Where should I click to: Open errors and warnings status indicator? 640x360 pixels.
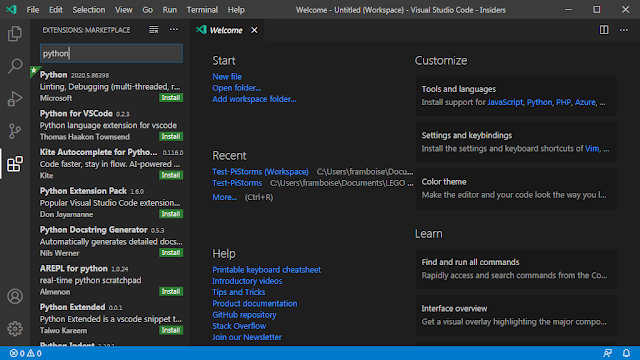[26, 353]
